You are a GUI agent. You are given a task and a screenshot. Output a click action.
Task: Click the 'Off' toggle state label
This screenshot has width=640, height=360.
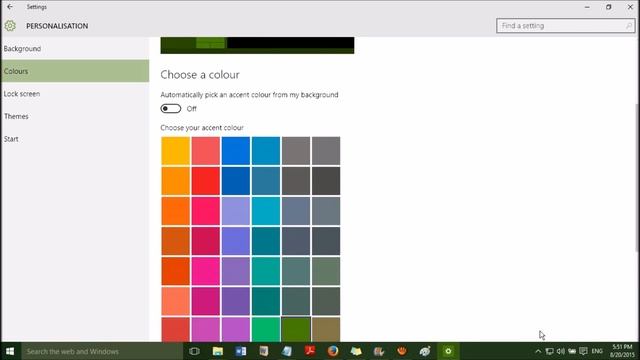coord(191,109)
